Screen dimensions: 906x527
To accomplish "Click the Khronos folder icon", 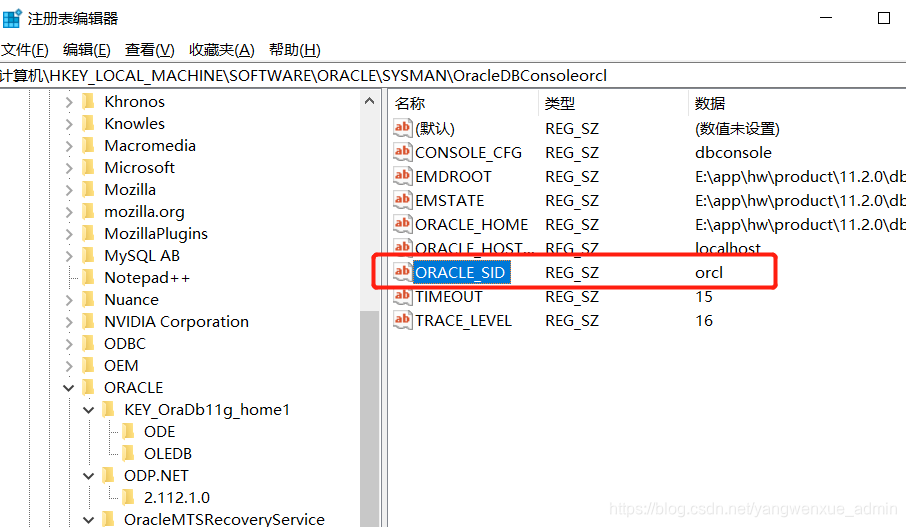I will click(88, 102).
